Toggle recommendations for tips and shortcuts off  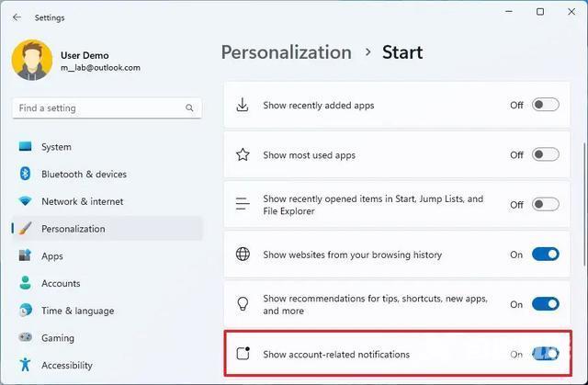click(545, 304)
